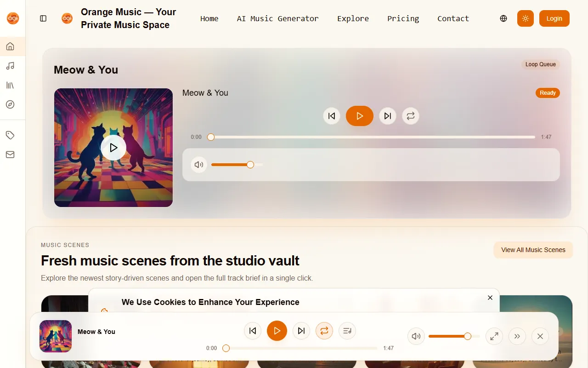Viewport: 588px width, 368px height.
Task: Collapse mini player with double-chevron button
Action: point(517,336)
